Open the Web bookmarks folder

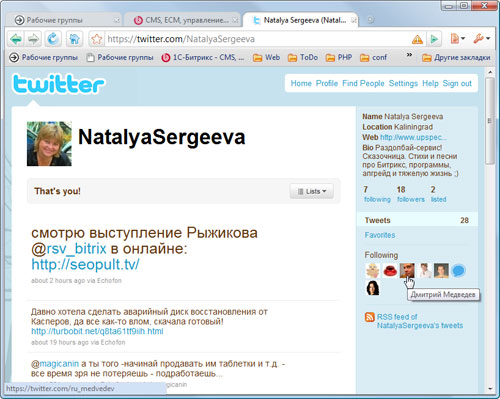[x=266, y=57]
